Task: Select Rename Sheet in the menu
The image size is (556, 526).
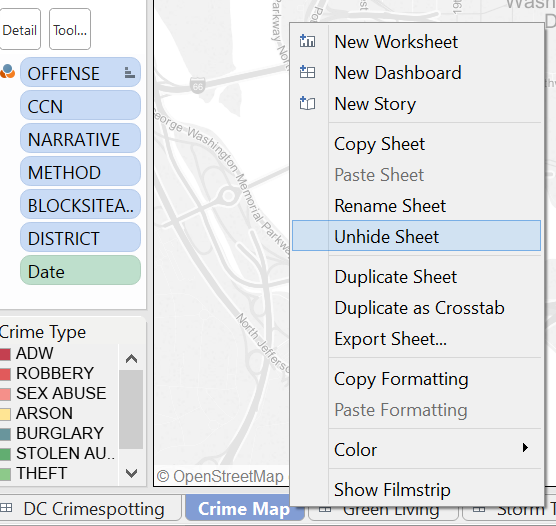Action: [416, 206]
